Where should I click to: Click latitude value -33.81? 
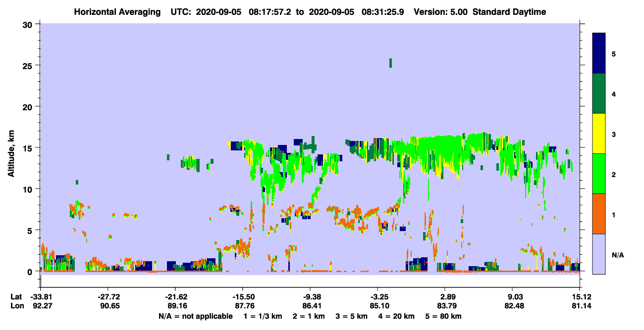[41, 297]
